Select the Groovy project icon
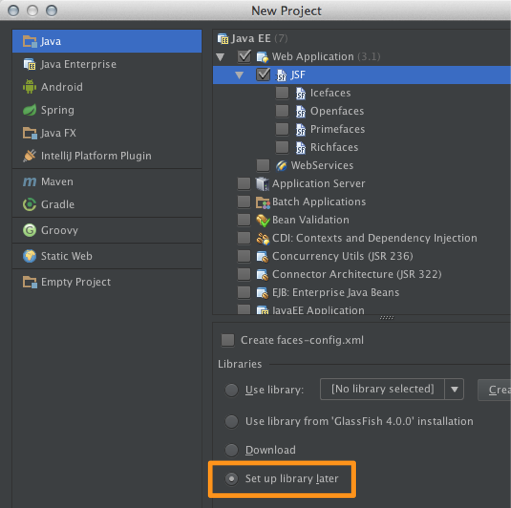 click(29, 230)
